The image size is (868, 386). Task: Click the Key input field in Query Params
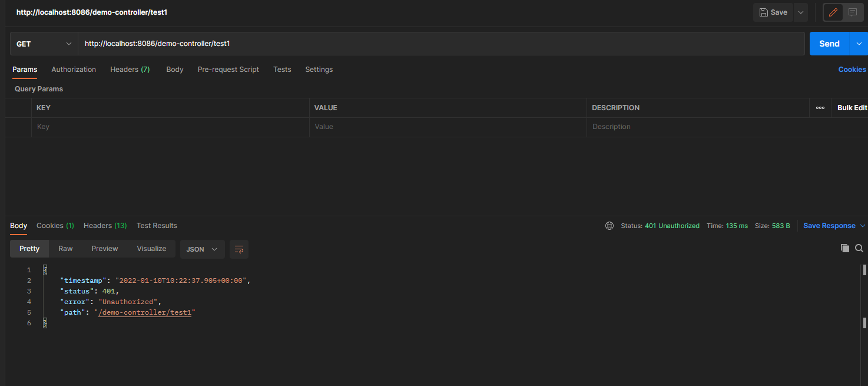point(170,127)
